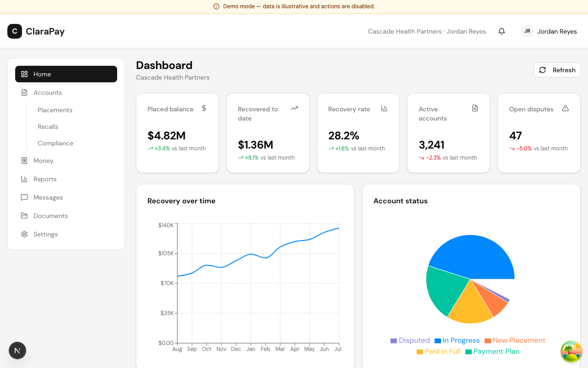The height and width of the screenshot is (368, 588).
Task: Click the Dashboard page title
Action: click(164, 65)
